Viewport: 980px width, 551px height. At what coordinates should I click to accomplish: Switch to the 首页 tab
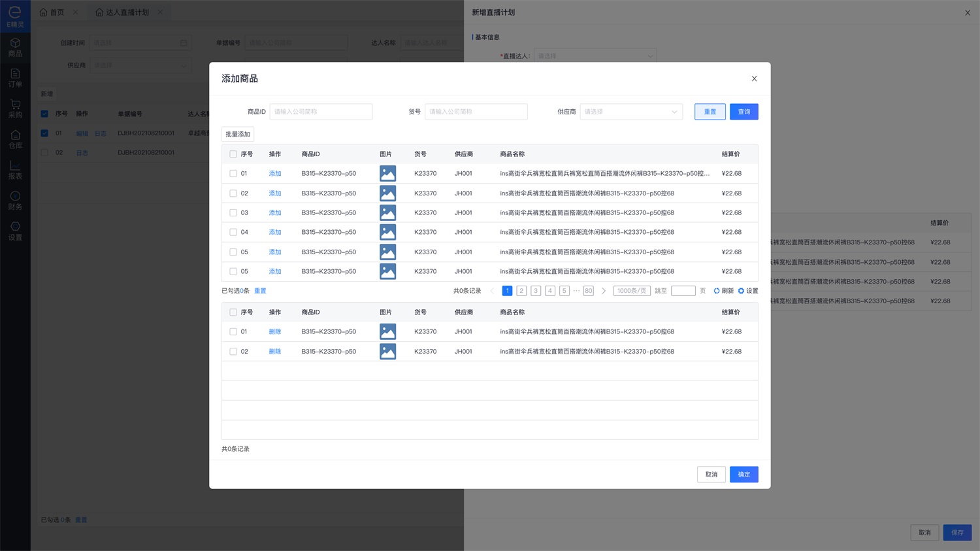(x=52, y=12)
